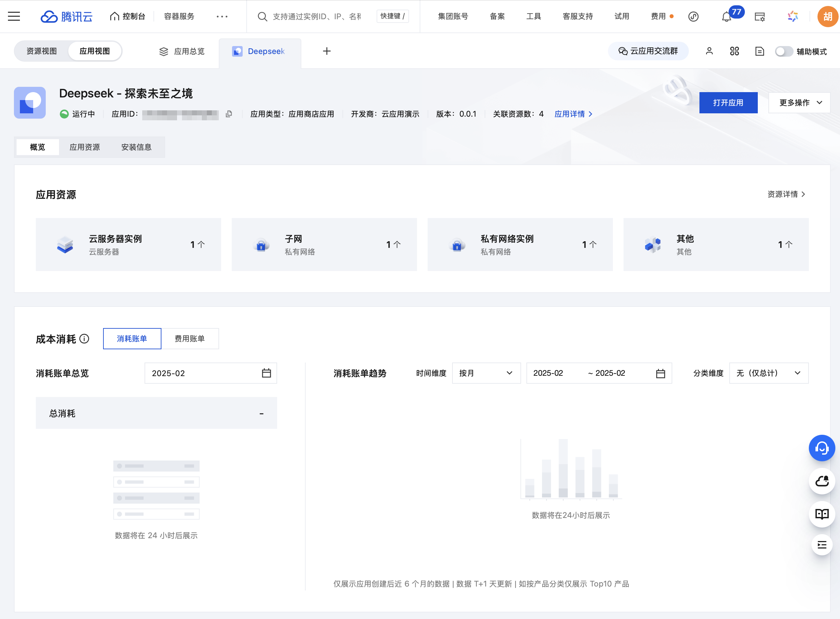
Task: Open the hamburger navigation menu
Action: click(x=14, y=17)
